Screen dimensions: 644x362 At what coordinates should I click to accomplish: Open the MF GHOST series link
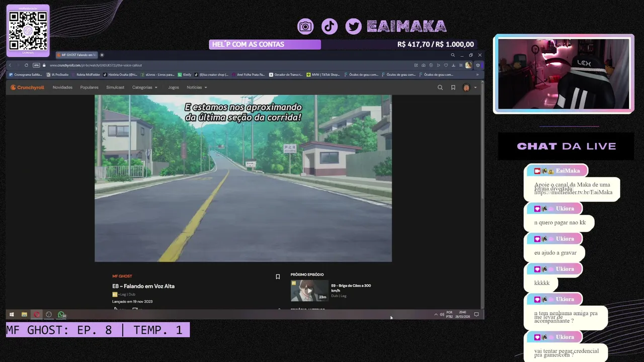click(x=122, y=276)
